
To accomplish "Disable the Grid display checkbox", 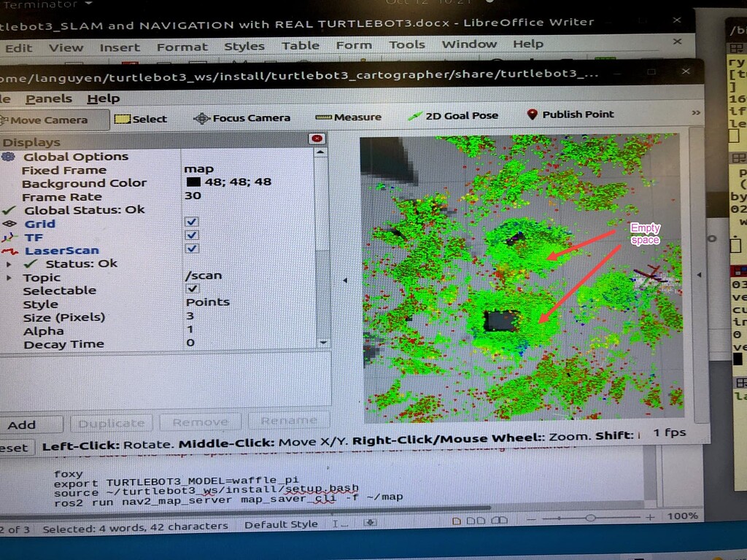I will (x=191, y=222).
